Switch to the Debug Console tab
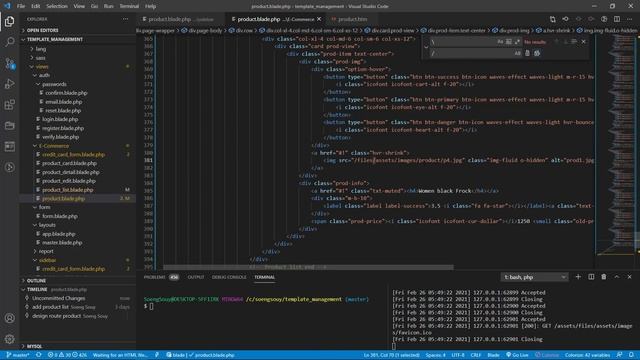This screenshot has height=360, width=640. pyautogui.click(x=229, y=277)
